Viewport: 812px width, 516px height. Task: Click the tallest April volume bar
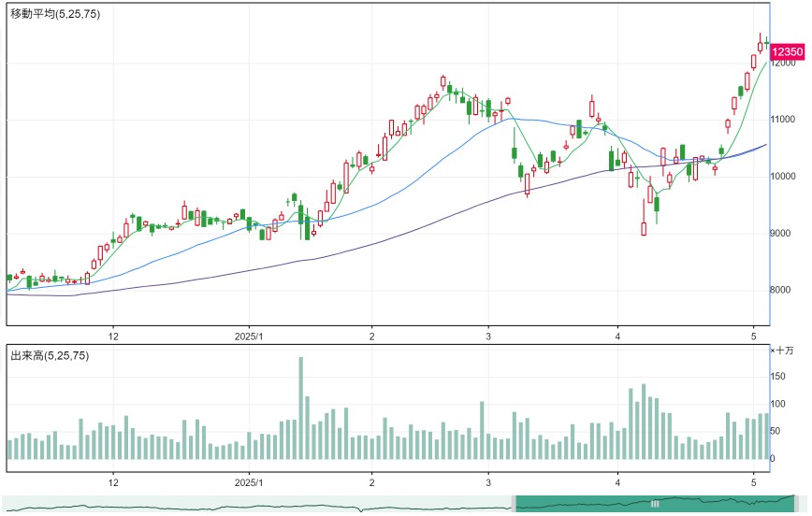pyautogui.click(x=644, y=422)
